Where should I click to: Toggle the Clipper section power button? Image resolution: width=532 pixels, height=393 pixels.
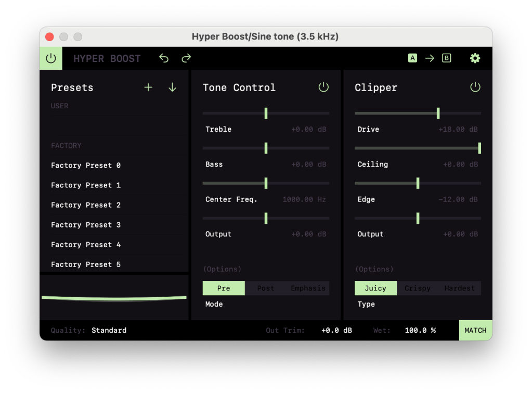475,87
